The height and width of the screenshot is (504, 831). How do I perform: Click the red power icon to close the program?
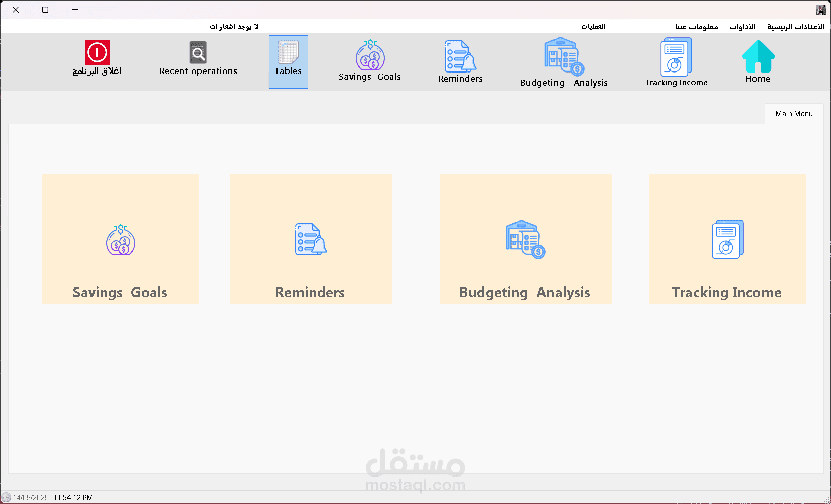(x=97, y=52)
